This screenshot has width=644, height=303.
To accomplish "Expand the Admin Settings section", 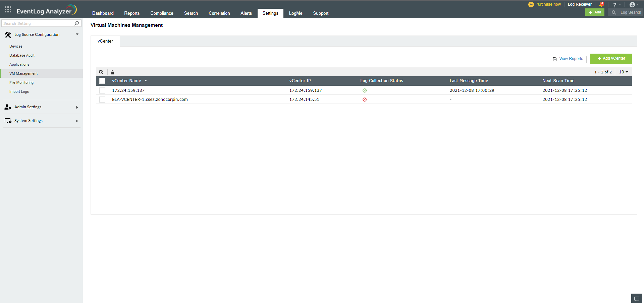I will 28,107.
